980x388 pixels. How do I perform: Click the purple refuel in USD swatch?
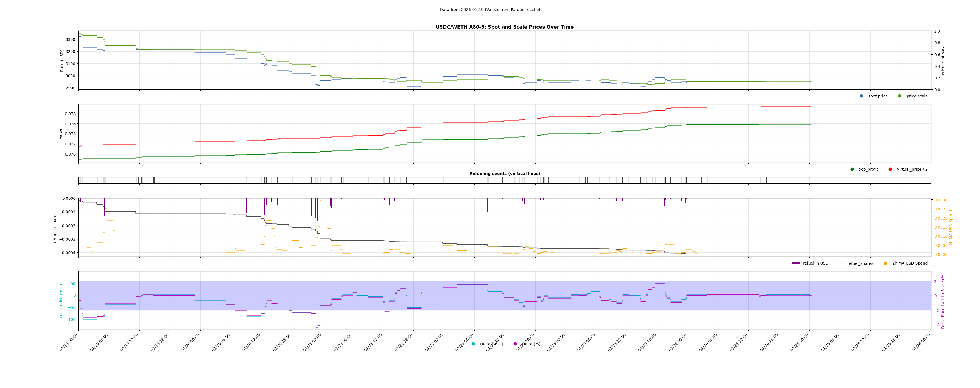tap(796, 263)
